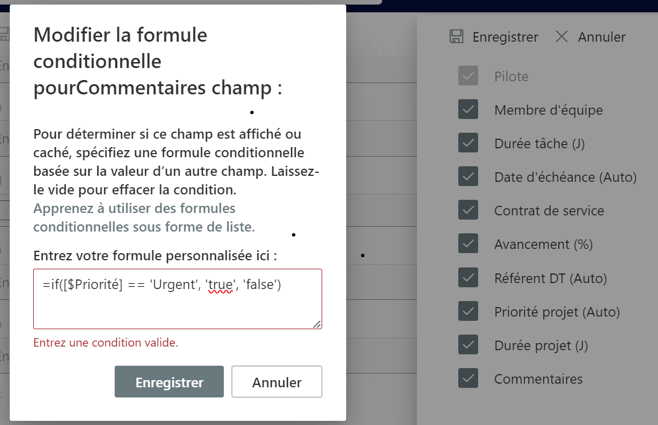Uncheck the Durée projet (J) checkbox
The height and width of the screenshot is (425, 658).
pyautogui.click(x=468, y=345)
